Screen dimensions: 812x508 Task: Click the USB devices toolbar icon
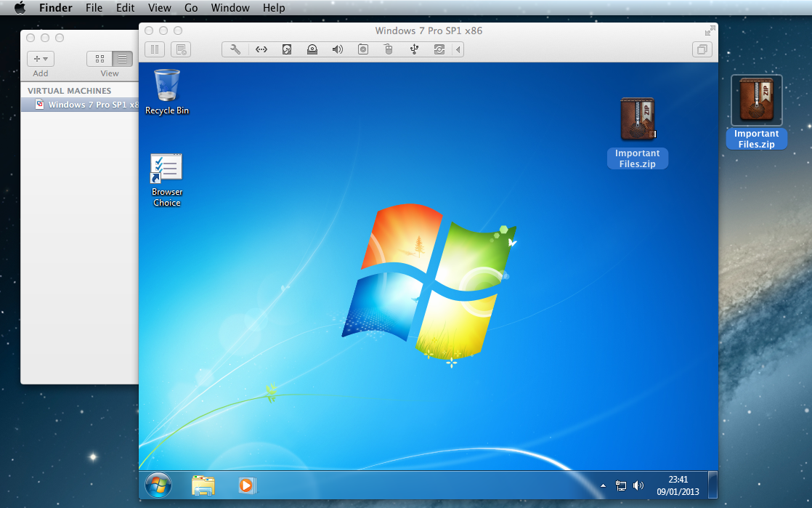pos(414,49)
